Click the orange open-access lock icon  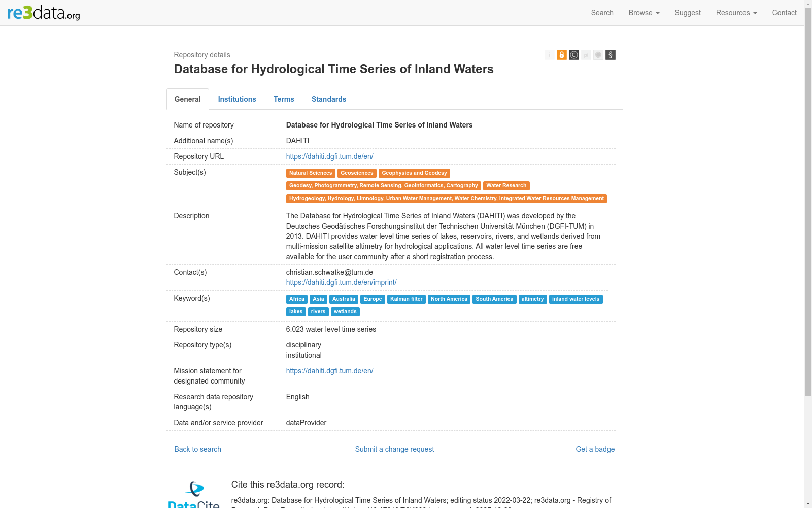click(x=561, y=55)
